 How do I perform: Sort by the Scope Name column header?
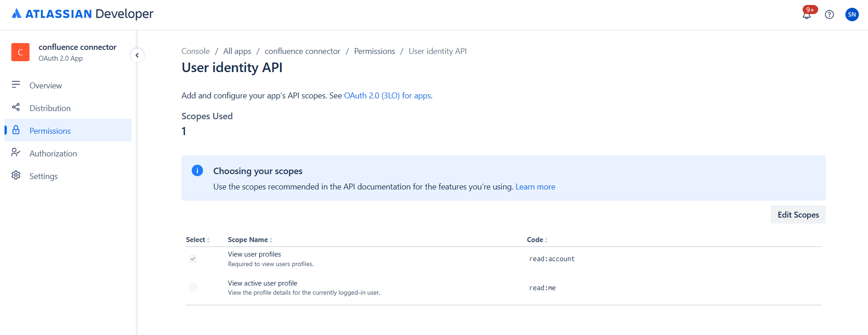250,240
